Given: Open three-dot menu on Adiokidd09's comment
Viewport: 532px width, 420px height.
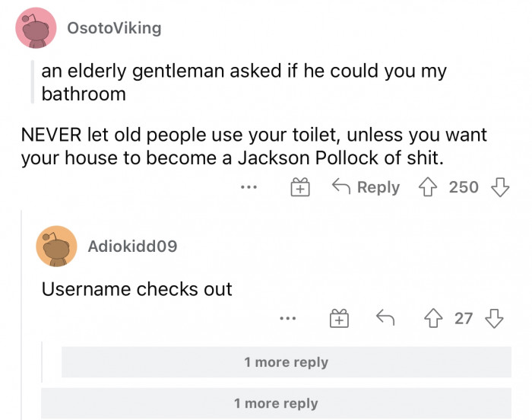Looking at the screenshot, I should pyautogui.click(x=287, y=318).
